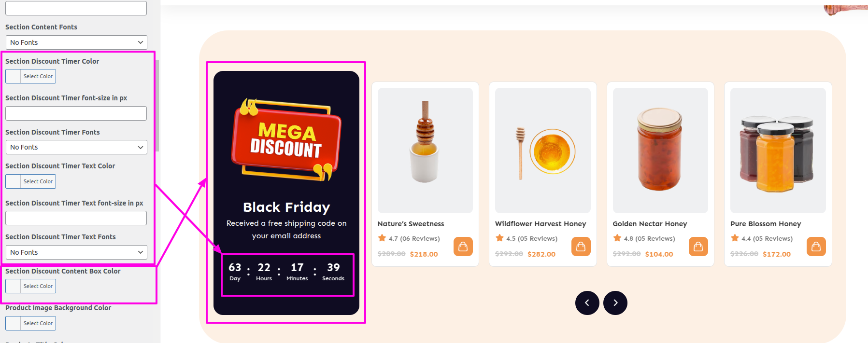Add Golden Nectar Honey to cart
Viewport: 868px width, 343px height.
pyautogui.click(x=698, y=247)
